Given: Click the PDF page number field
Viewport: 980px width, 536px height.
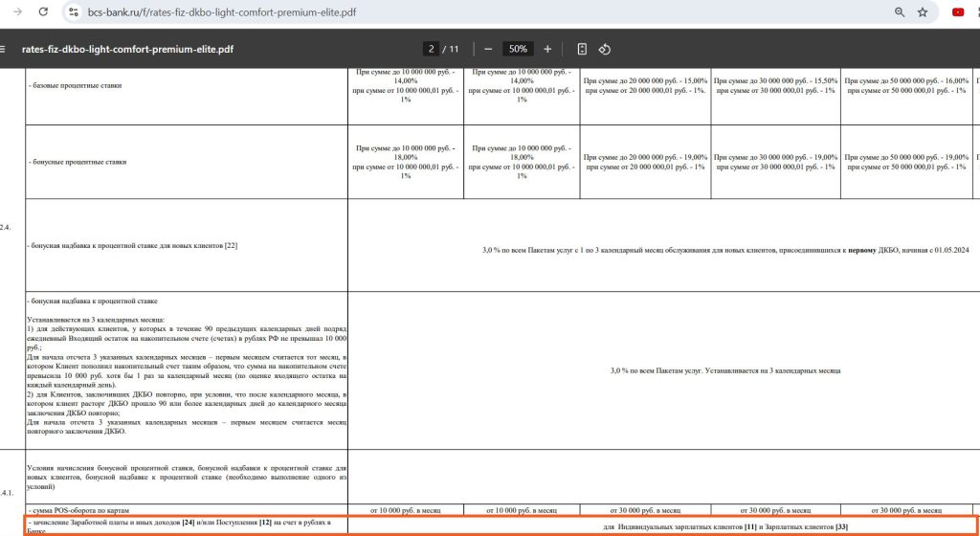Looking at the screenshot, I should point(431,49).
